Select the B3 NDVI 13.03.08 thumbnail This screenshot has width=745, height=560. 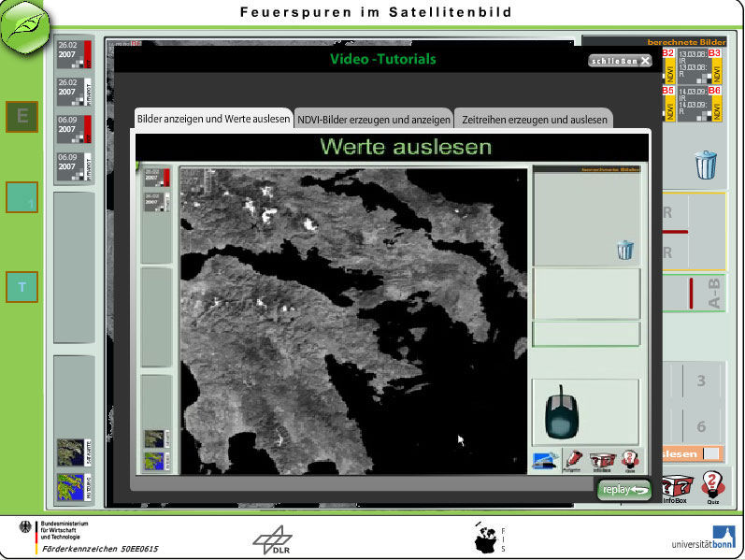coord(699,65)
